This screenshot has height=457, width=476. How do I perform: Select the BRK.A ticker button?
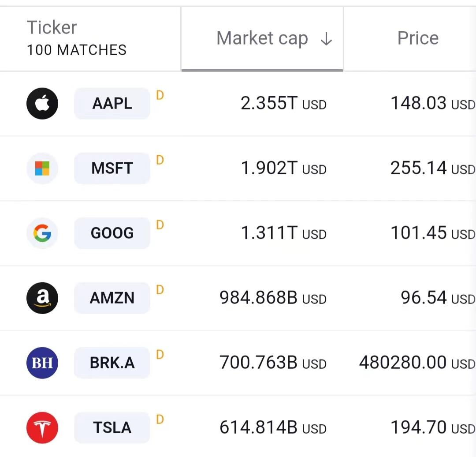pos(112,363)
